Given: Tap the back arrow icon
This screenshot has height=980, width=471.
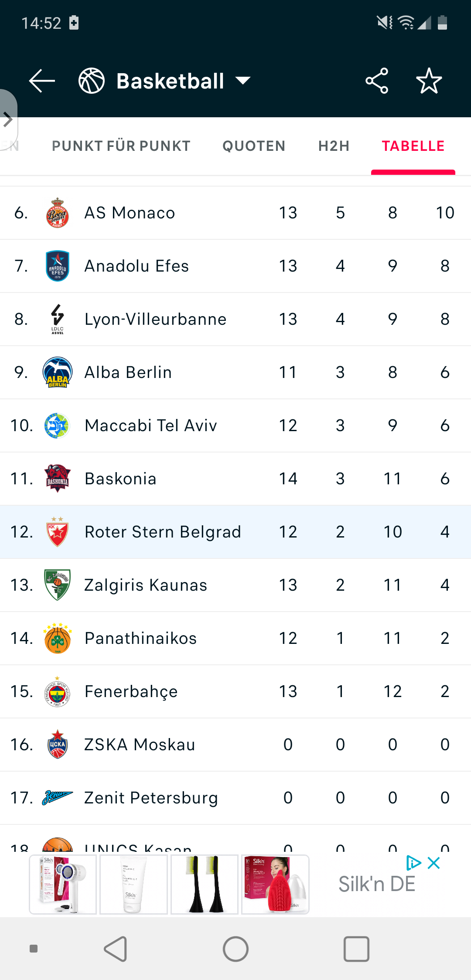Looking at the screenshot, I should tap(42, 81).
